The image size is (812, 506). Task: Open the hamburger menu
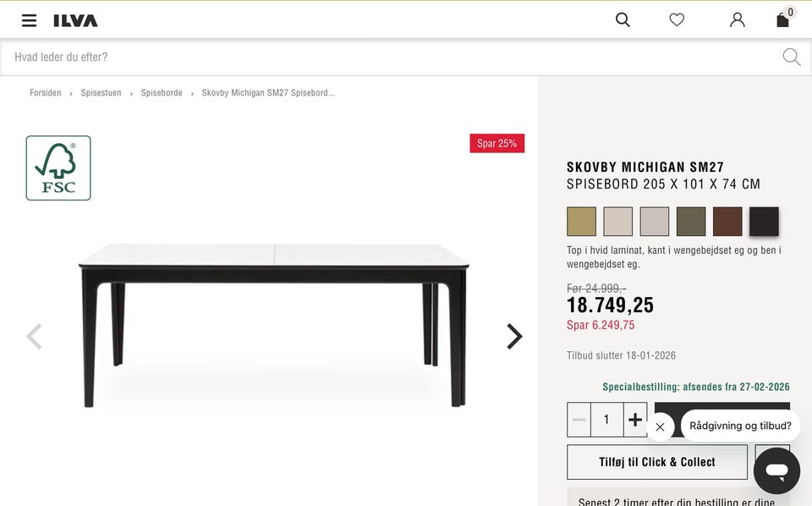coord(29,20)
